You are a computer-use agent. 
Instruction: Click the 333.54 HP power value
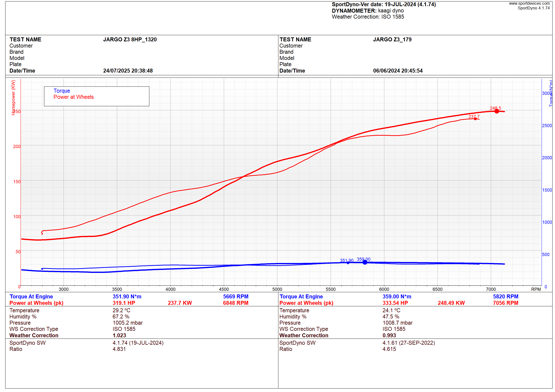click(395, 303)
